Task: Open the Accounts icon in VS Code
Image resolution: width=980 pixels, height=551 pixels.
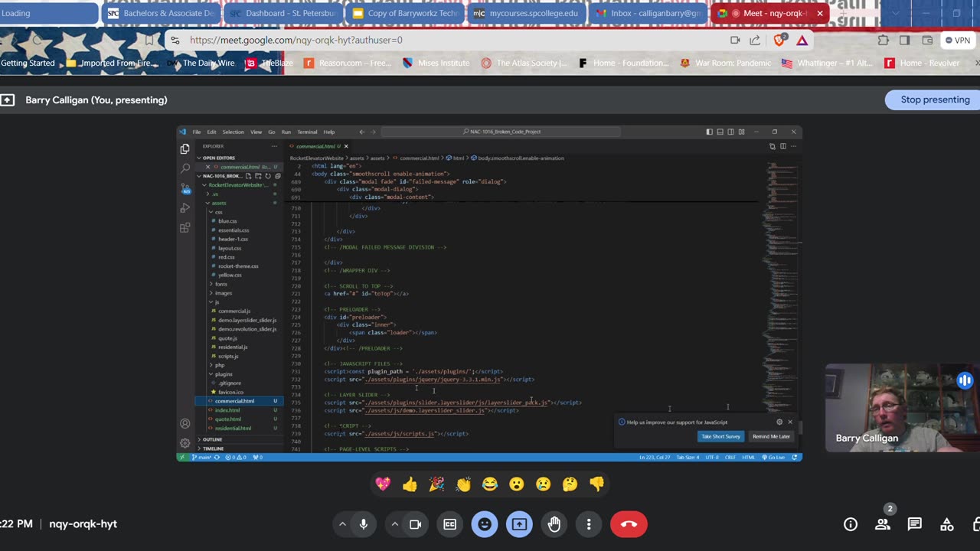Action: point(185,423)
